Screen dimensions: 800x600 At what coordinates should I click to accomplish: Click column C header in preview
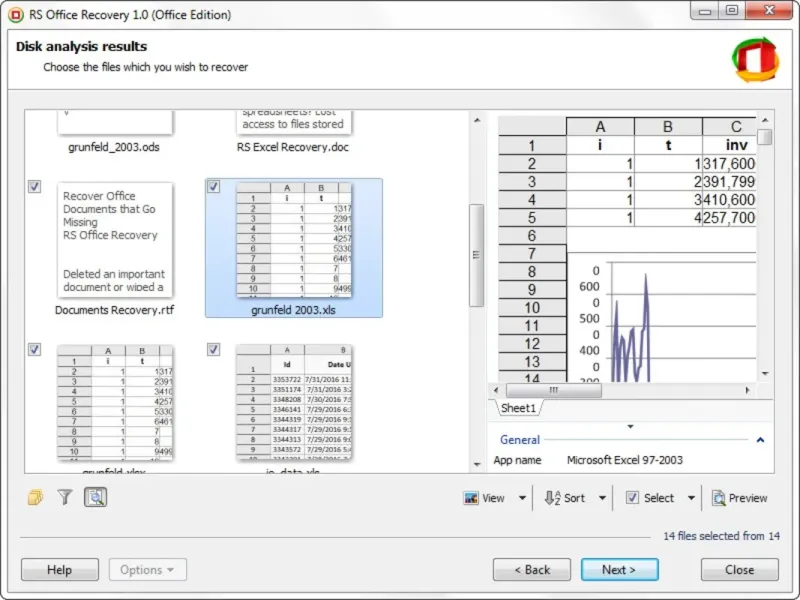[x=730, y=127]
